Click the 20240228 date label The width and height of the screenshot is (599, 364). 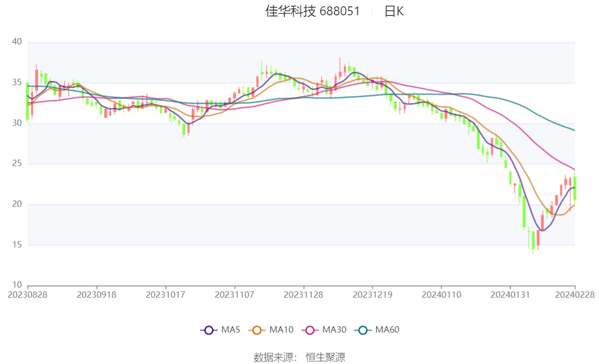point(575,295)
